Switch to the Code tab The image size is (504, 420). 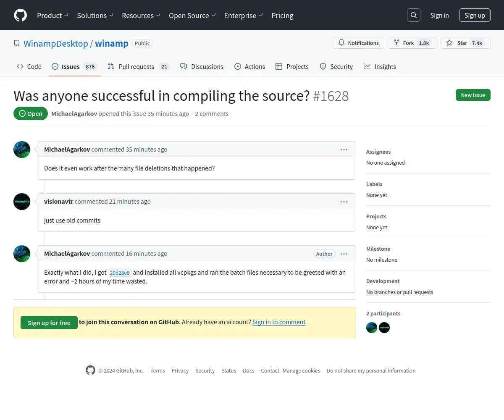pyautogui.click(x=29, y=66)
